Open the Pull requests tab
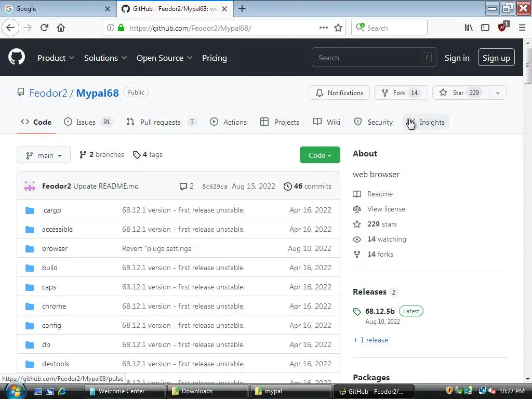 (x=162, y=122)
